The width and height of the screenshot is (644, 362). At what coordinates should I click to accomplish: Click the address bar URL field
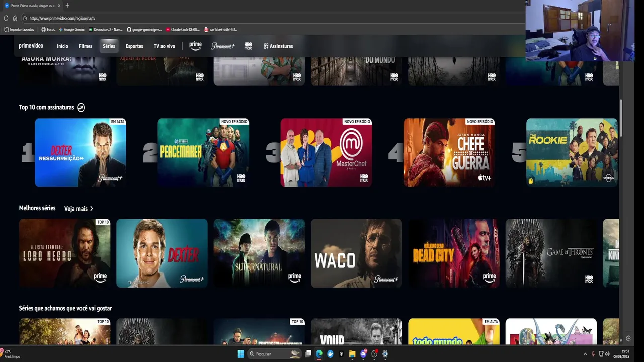[x=272, y=18]
